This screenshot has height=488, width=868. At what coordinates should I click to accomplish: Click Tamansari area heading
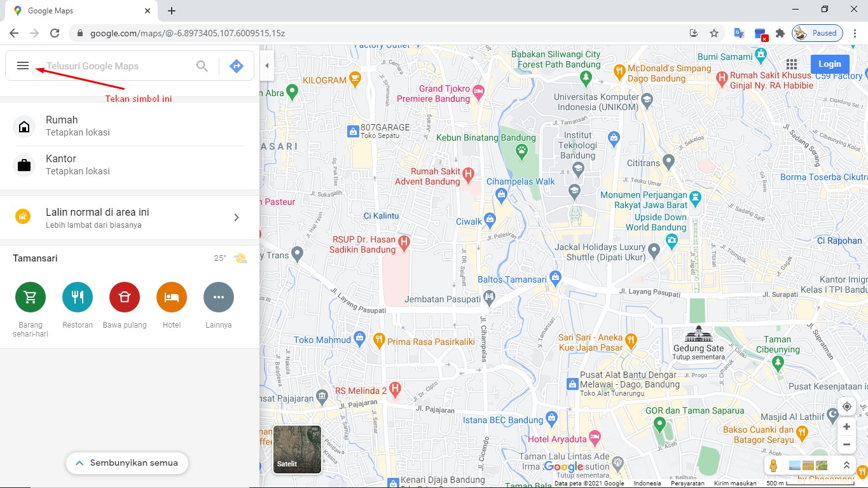click(35, 258)
